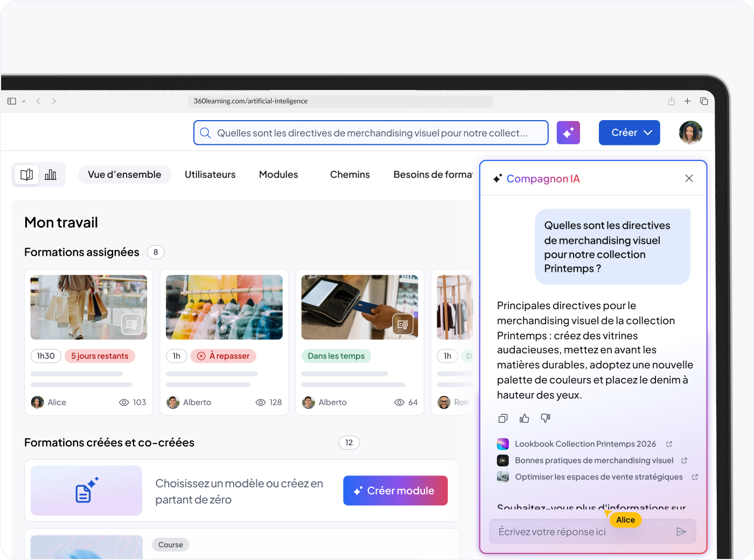Screen dimensions: 754x560
Task: Click the magnifier search icon
Action: [205, 133]
